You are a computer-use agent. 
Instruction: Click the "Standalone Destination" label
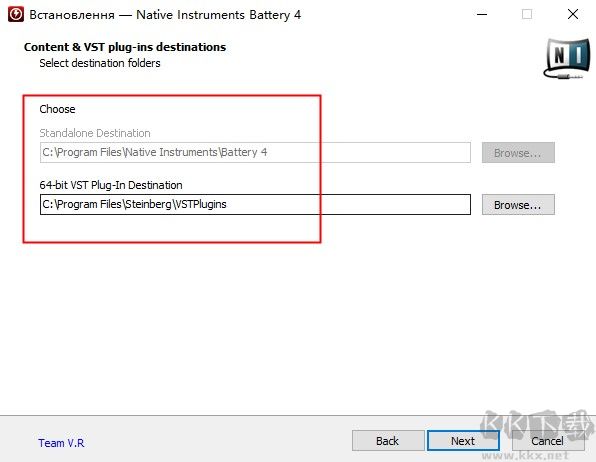pos(95,133)
